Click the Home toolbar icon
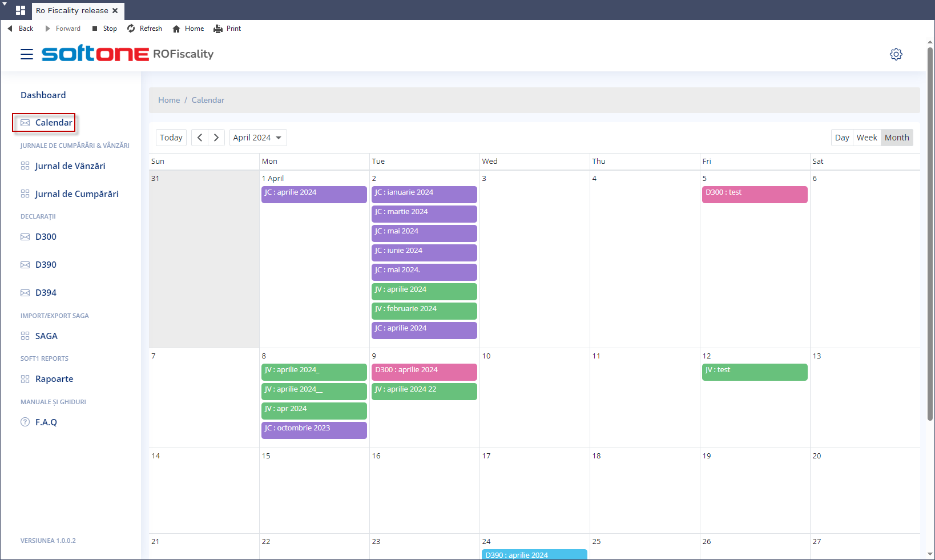The width and height of the screenshot is (935, 560). pos(176,29)
